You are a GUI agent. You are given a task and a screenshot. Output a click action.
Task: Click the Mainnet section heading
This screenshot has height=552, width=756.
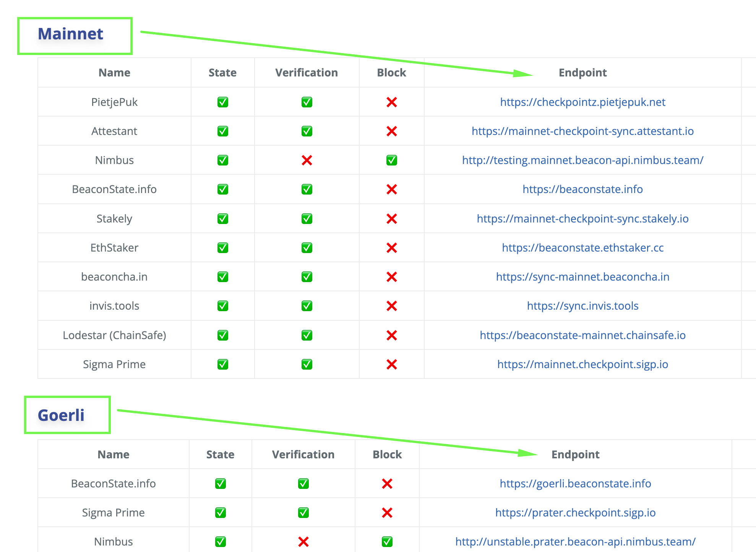point(71,34)
